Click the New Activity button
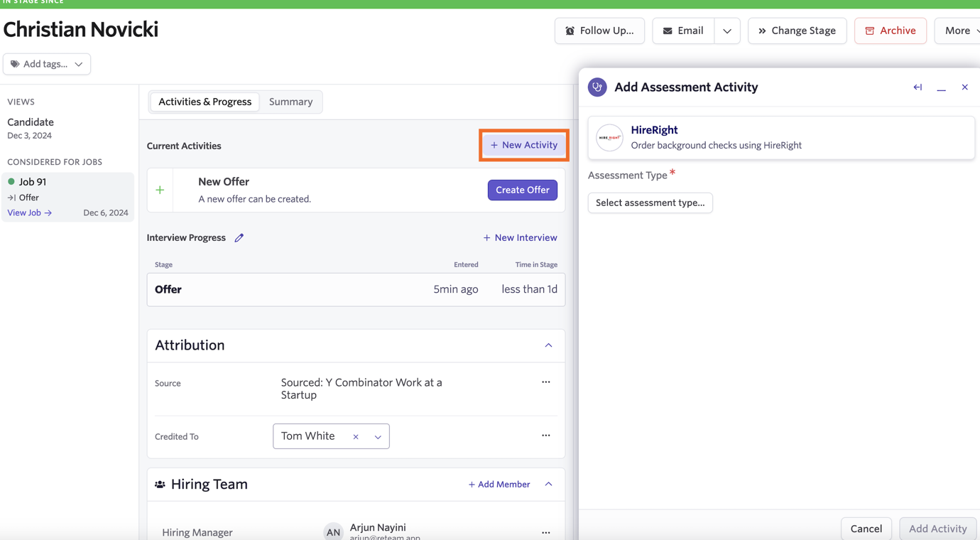This screenshot has height=540, width=980. point(524,145)
